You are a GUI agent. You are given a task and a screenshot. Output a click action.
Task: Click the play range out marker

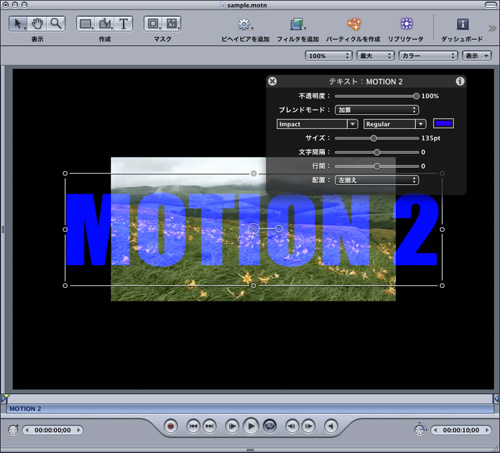496,398
